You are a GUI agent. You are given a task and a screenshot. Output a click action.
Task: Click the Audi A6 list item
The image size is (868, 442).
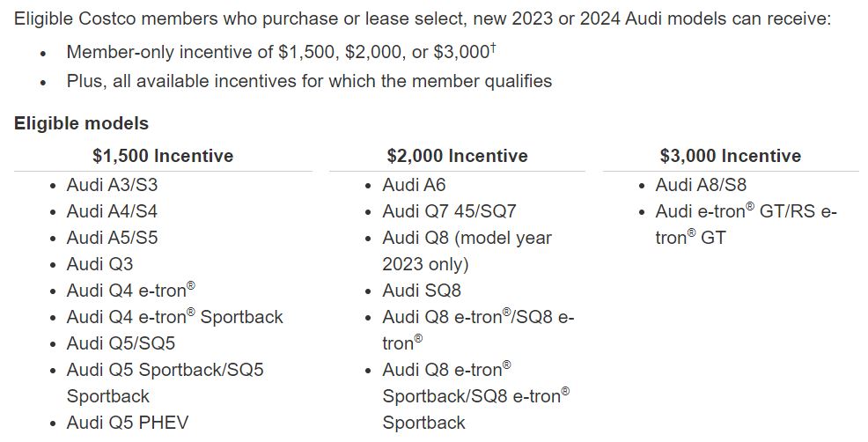pyautogui.click(x=414, y=184)
